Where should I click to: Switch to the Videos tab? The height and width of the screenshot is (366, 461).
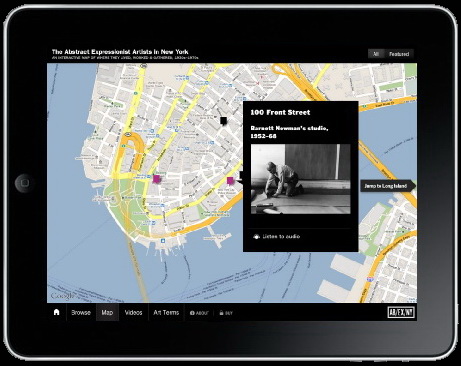point(133,313)
